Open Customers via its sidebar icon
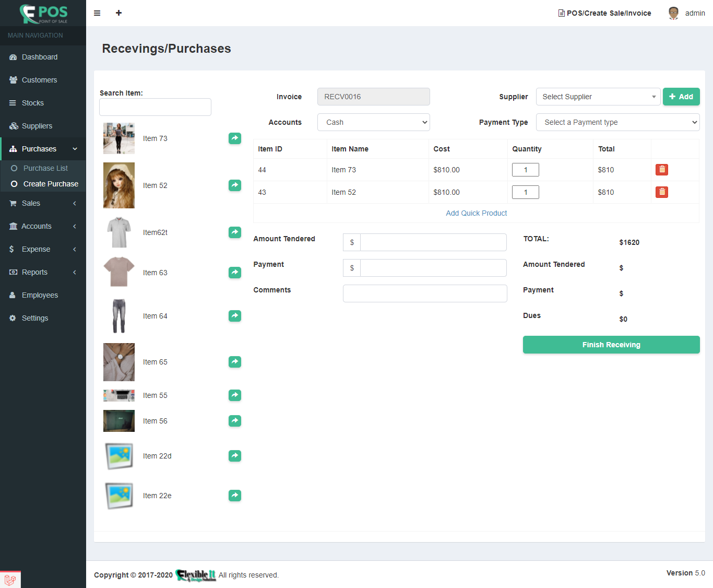Image resolution: width=713 pixels, height=588 pixels. (13, 80)
